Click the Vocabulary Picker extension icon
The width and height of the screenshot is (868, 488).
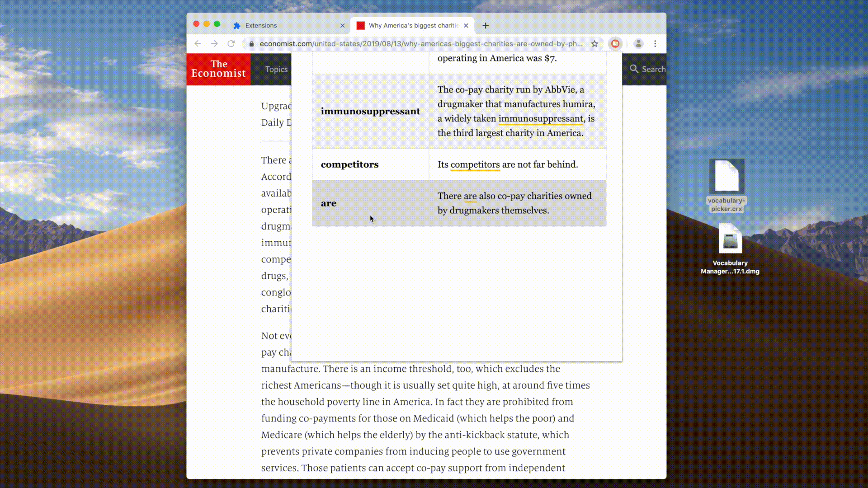click(x=615, y=44)
